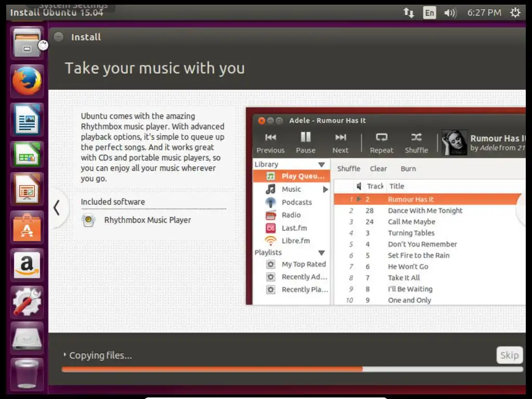
Task: Click the Rhythmbox Music Player label
Action: [x=148, y=220]
